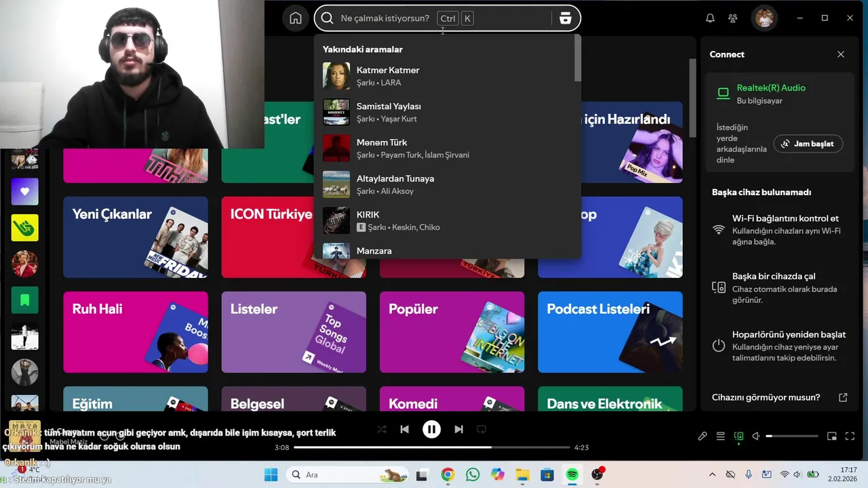Open the Yeni Çıkanlar category card
This screenshot has height=488, width=868.
(x=136, y=237)
